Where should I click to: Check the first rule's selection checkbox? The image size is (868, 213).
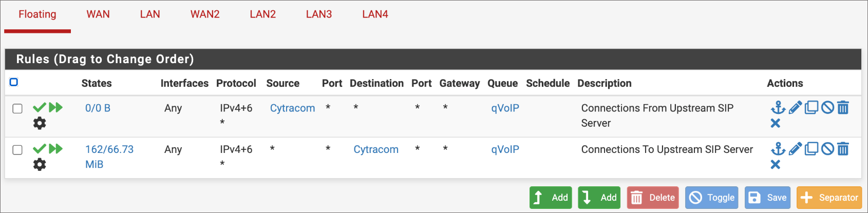pyautogui.click(x=17, y=108)
